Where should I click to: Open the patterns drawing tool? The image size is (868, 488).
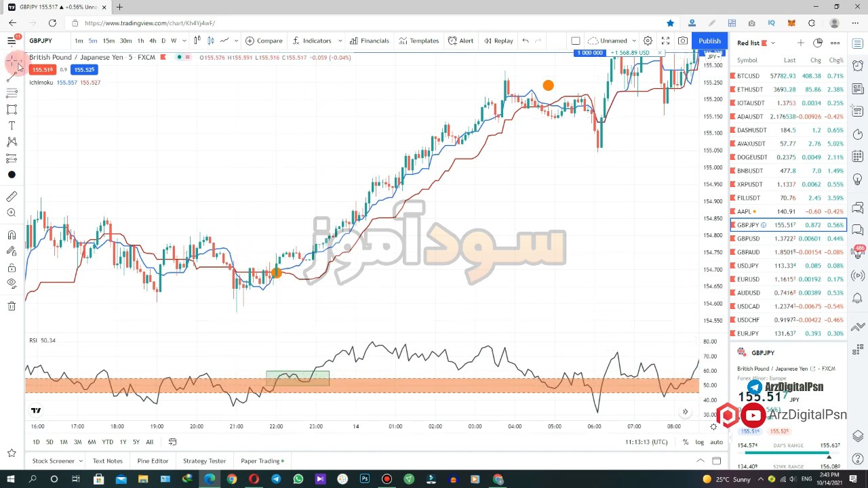click(x=12, y=142)
